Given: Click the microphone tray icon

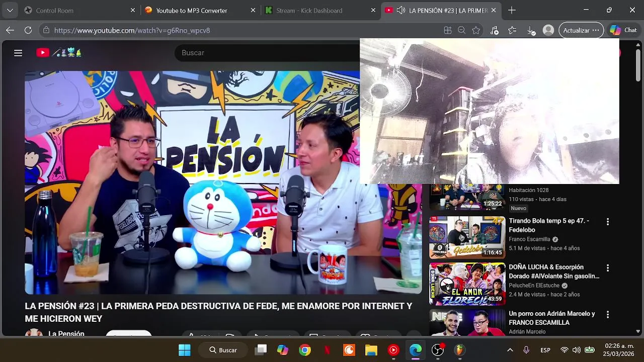Looking at the screenshot, I should 526,350.
